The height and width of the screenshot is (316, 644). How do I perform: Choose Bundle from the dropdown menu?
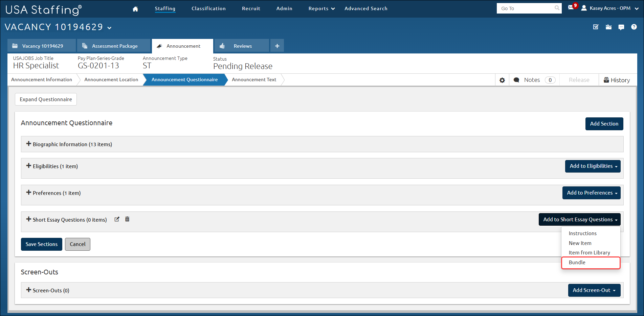(591, 263)
